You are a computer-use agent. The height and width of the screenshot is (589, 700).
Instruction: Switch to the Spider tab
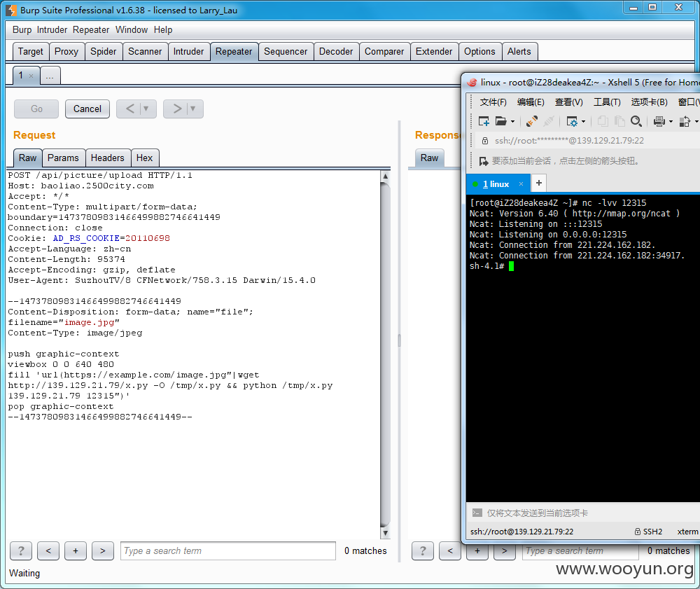103,51
